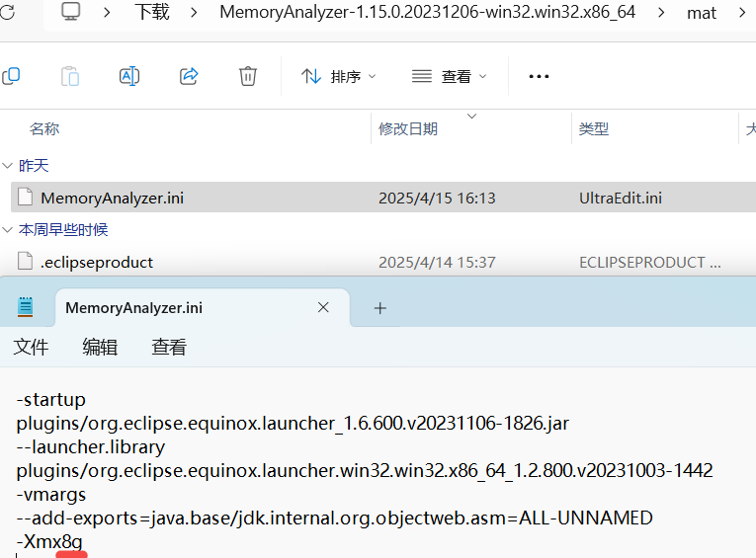756x558 pixels.
Task: Click the MemoryAnalyzer.ini file icon
Action: [25, 198]
